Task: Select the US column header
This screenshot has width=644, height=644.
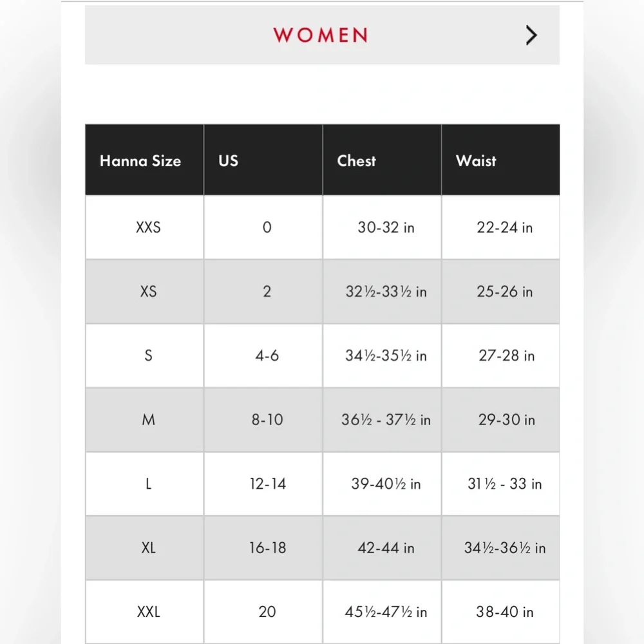Action: (x=229, y=160)
